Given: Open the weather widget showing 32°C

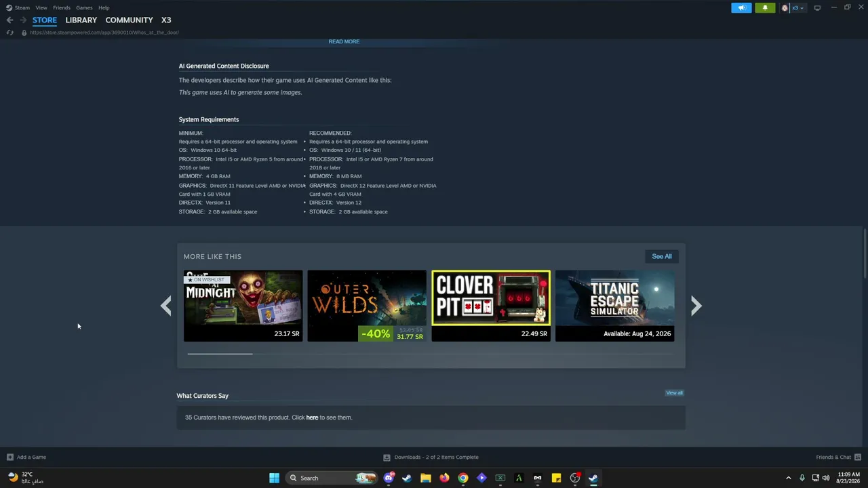Looking at the screenshot, I should click(26, 478).
